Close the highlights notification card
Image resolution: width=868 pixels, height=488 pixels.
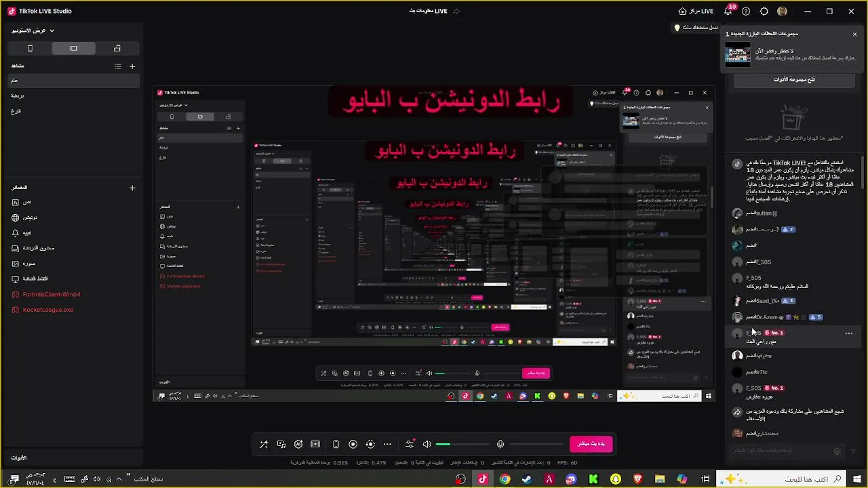[854, 34]
